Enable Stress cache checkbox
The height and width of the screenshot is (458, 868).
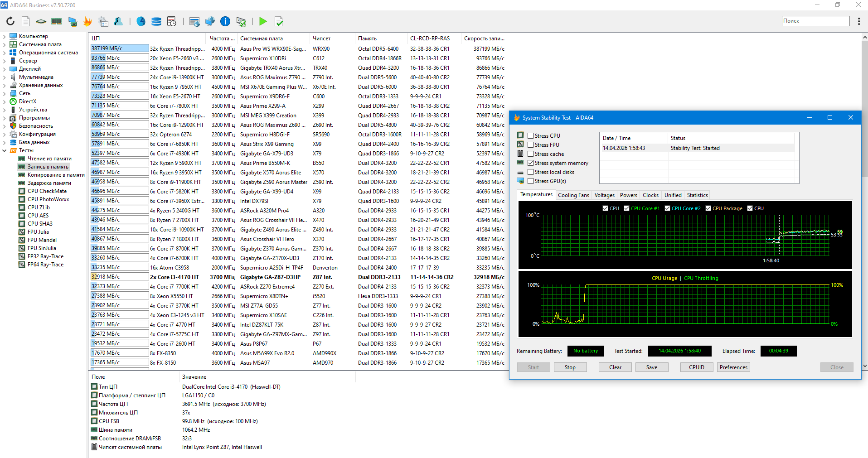(530, 154)
